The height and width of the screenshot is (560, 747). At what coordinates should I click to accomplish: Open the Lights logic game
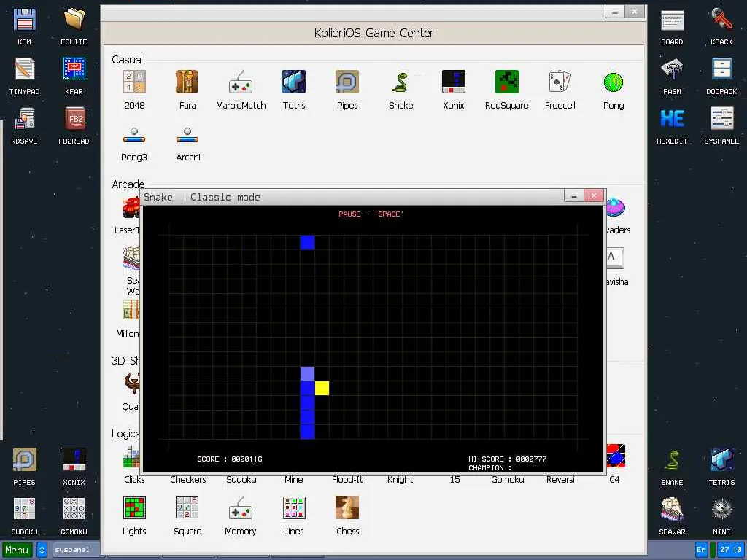(134, 507)
